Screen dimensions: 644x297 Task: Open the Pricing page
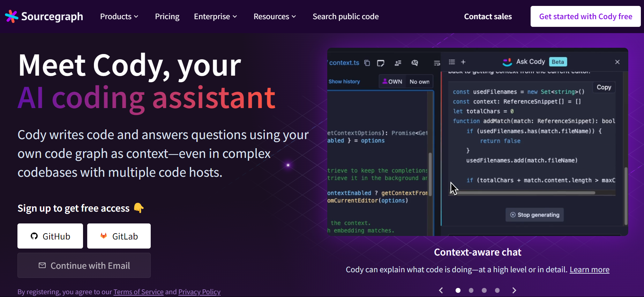point(167,16)
